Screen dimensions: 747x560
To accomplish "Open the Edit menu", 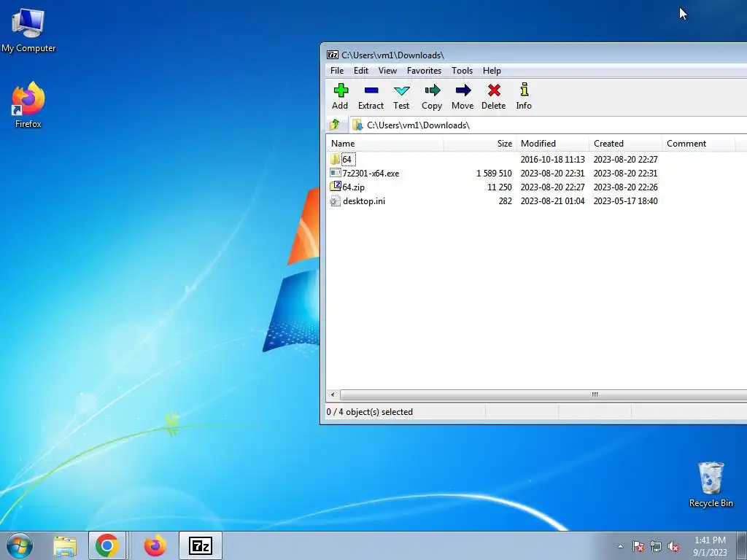I will tap(360, 71).
